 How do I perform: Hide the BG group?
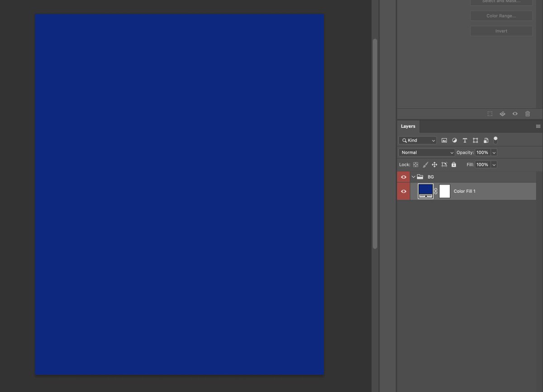(404, 177)
